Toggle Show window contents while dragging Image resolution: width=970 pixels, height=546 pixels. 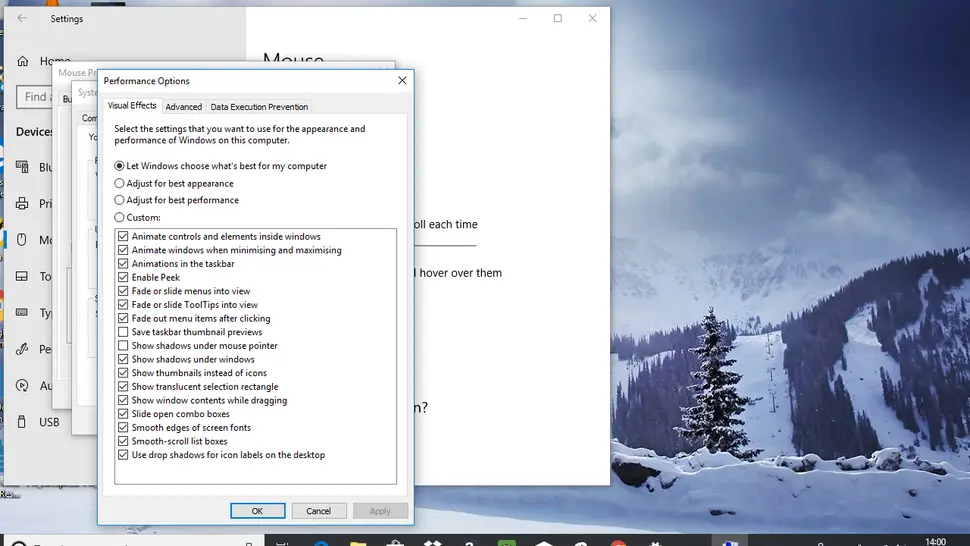pos(123,400)
